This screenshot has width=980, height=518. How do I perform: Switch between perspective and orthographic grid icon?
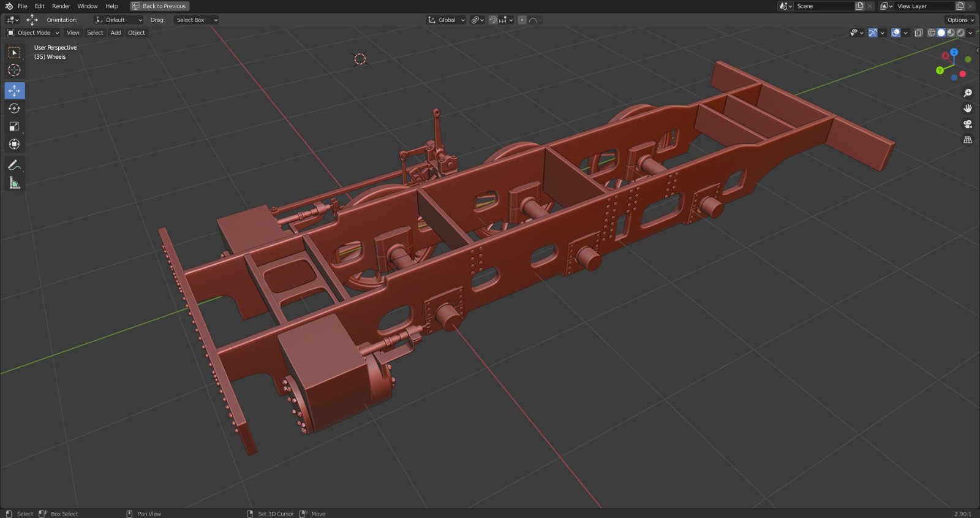(968, 140)
